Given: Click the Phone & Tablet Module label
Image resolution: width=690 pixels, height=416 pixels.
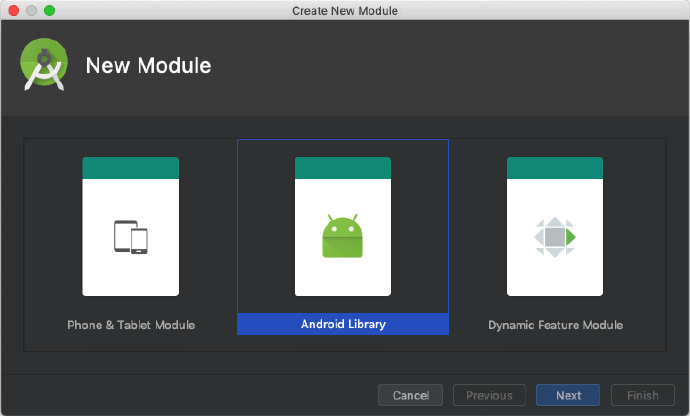Looking at the screenshot, I should 131,325.
